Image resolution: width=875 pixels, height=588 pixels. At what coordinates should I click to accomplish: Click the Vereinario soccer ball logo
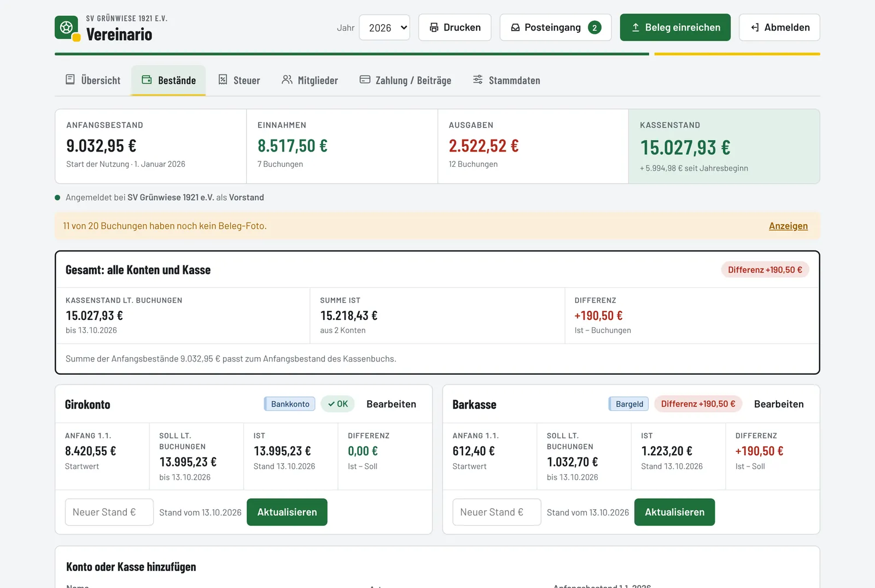pos(67,27)
